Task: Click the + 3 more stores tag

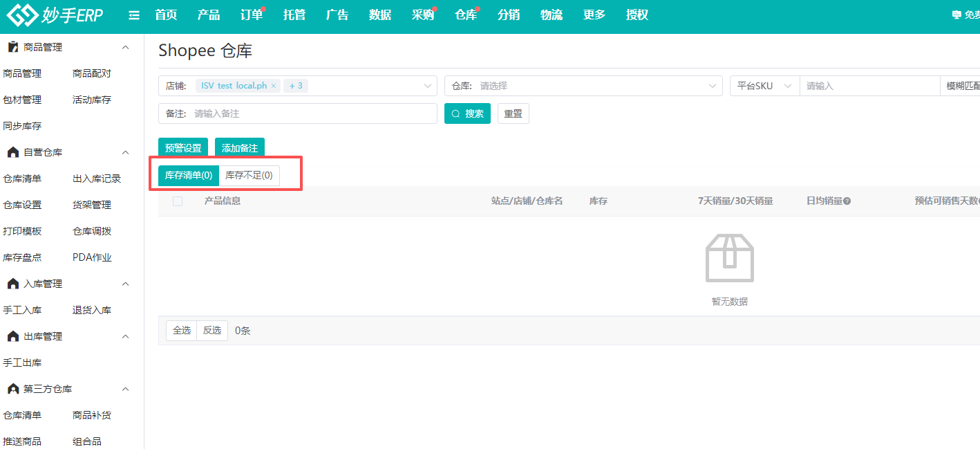Action: (296, 86)
